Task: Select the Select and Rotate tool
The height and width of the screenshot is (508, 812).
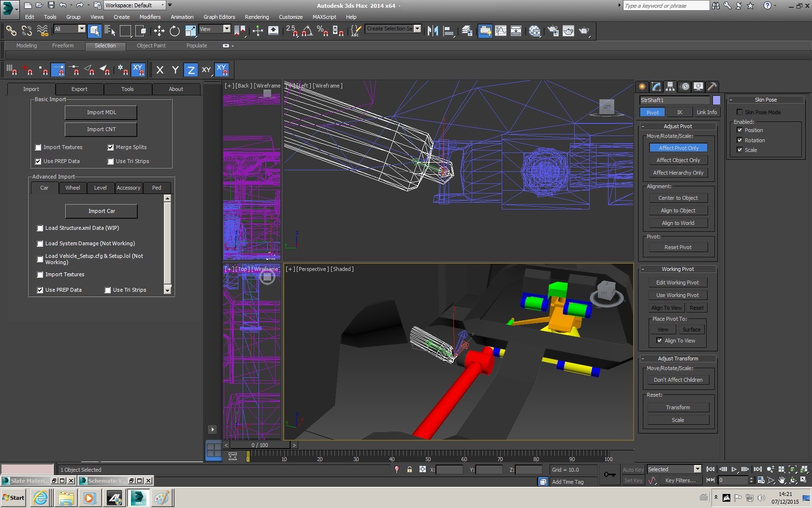Action: point(174,31)
